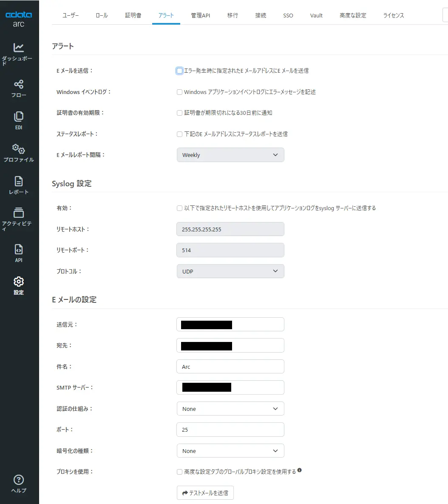Toggle ステータスレポート email checkbox
This screenshot has width=448, height=504.
point(179,134)
